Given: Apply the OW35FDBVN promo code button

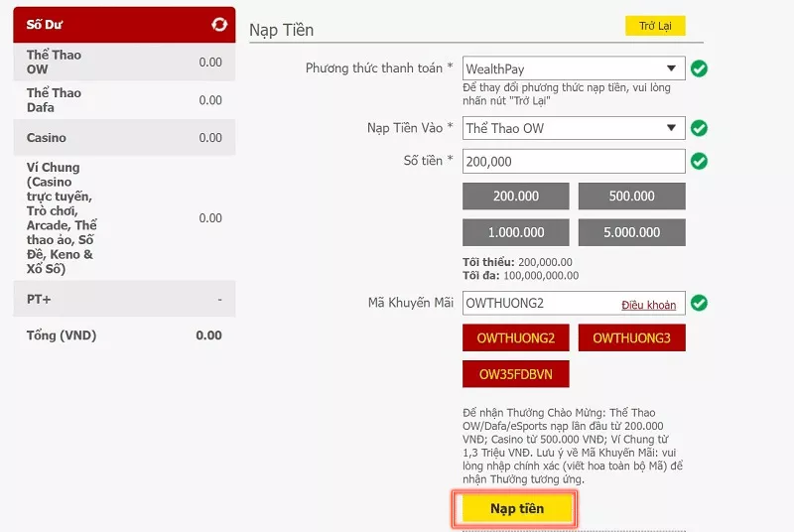Looking at the screenshot, I should (516, 374).
